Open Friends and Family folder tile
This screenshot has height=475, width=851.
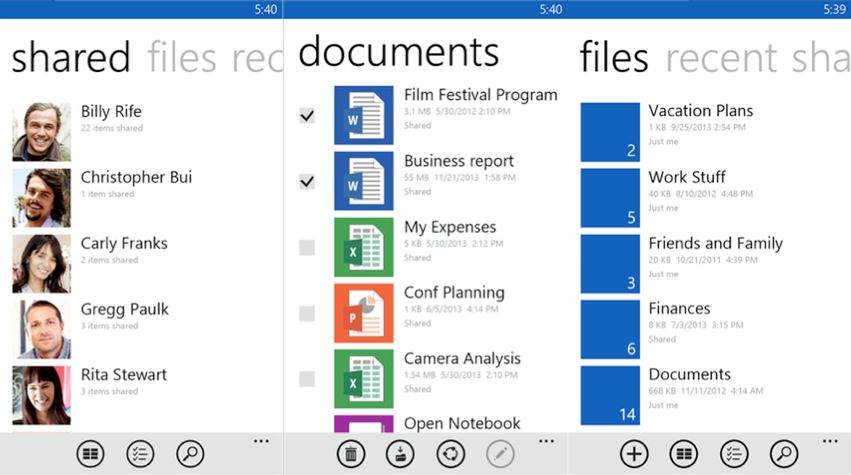coord(610,264)
